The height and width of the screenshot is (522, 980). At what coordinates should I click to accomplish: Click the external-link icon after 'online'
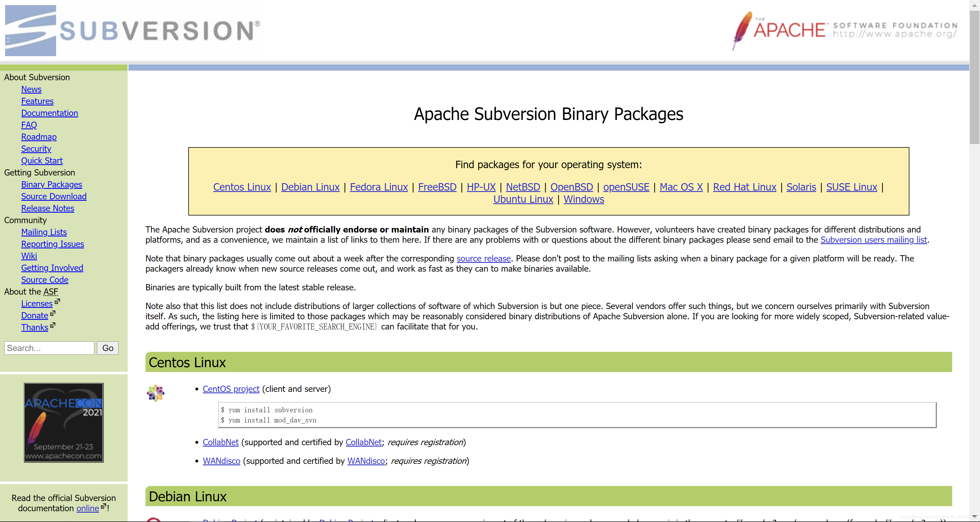(103, 506)
